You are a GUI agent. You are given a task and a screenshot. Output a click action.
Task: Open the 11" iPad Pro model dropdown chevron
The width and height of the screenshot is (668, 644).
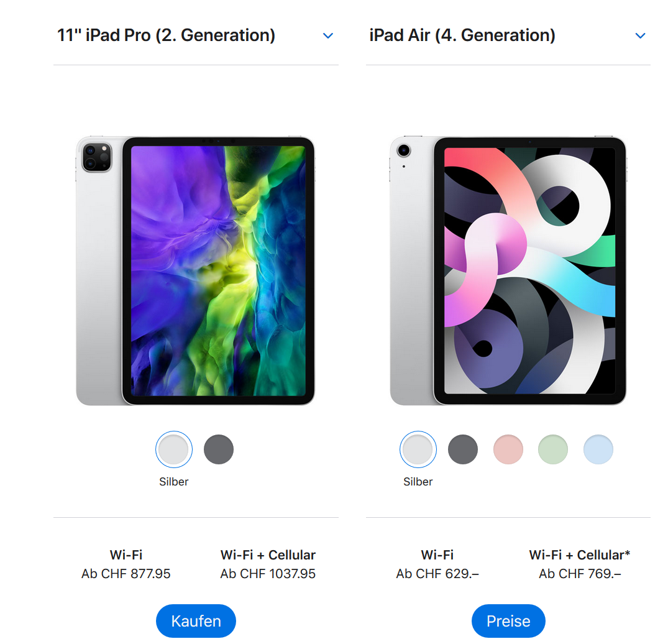click(327, 36)
